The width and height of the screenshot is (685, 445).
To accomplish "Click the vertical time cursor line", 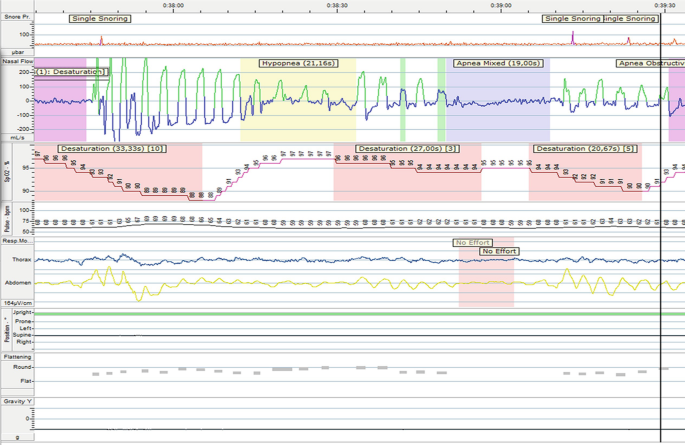I will pos(661,227).
